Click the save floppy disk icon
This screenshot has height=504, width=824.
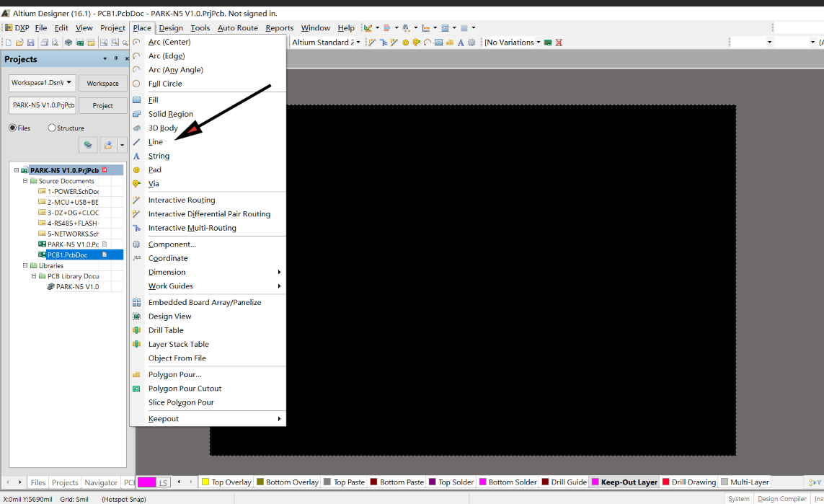(30, 43)
